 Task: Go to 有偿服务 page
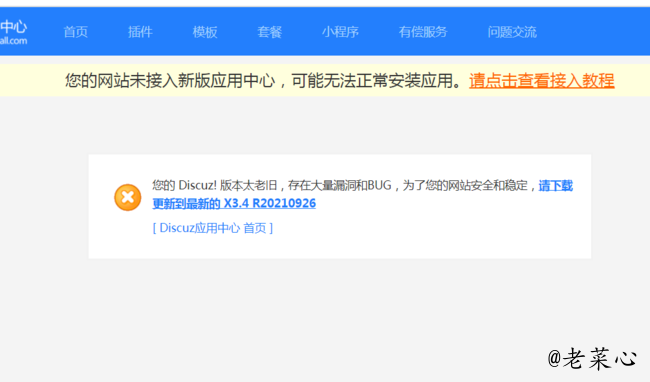click(423, 32)
